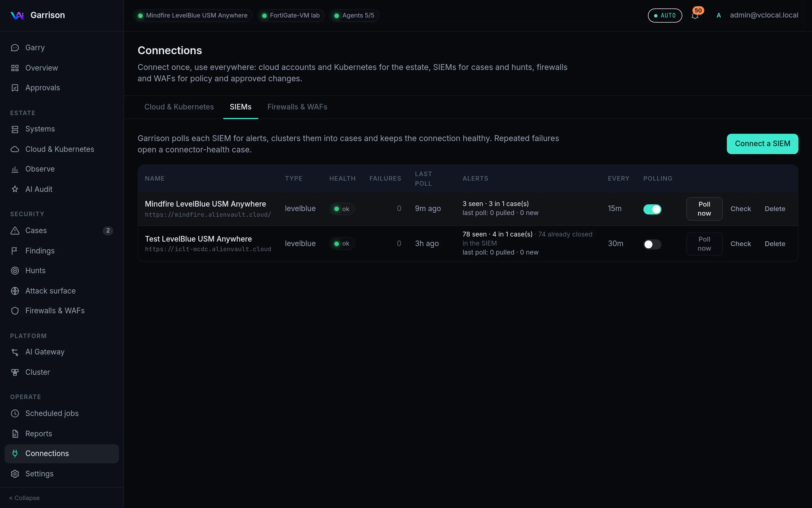Click the user avatar letter A
The image size is (812, 508).
pos(719,16)
